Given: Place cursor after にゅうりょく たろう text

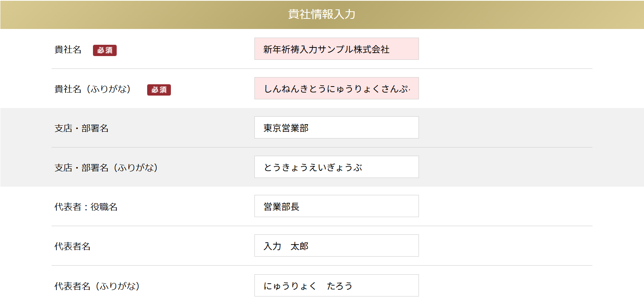Looking at the screenshot, I should (x=353, y=286).
